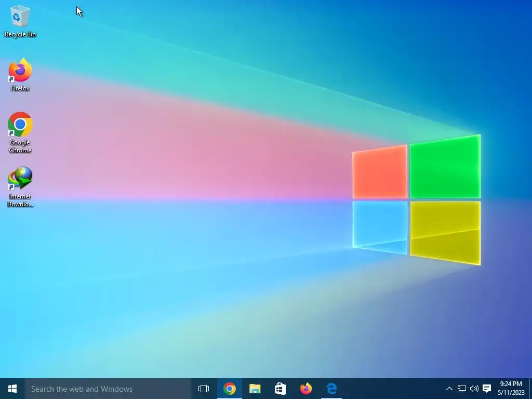Switch to Microsoft Edge on the taskbar
This screenshot has width=532, height=399.
click(331, 389)
